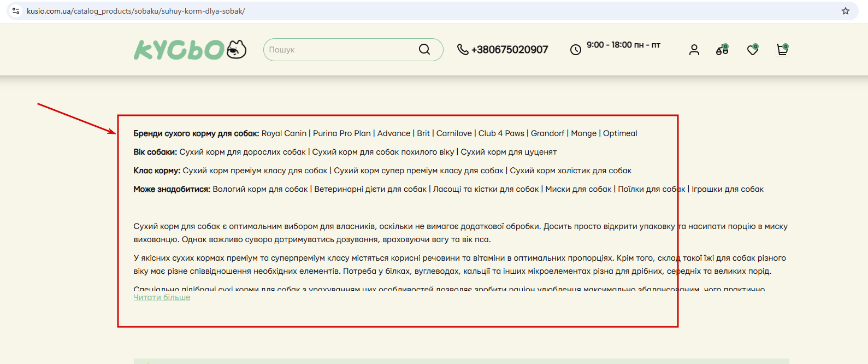The width and height of the screenshot is (868, 364).
Task: Open Сухий корм для собак похилого віку
Action: tap(383, 152)
